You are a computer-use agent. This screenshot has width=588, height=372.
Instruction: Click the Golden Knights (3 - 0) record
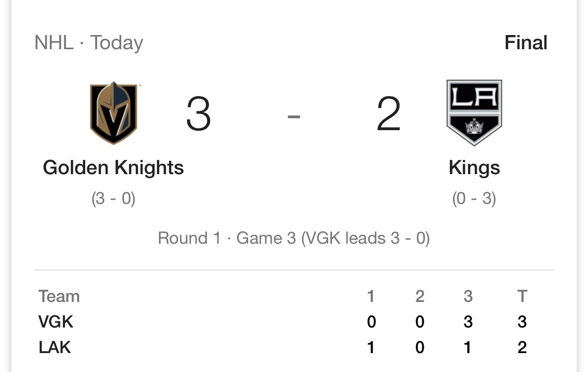point(114,198)
